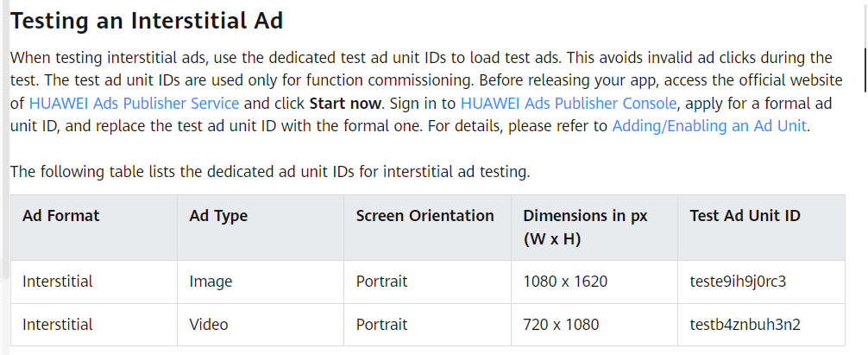Click the Test Ad Unit ID column header
868x355 pixels.
745,216
